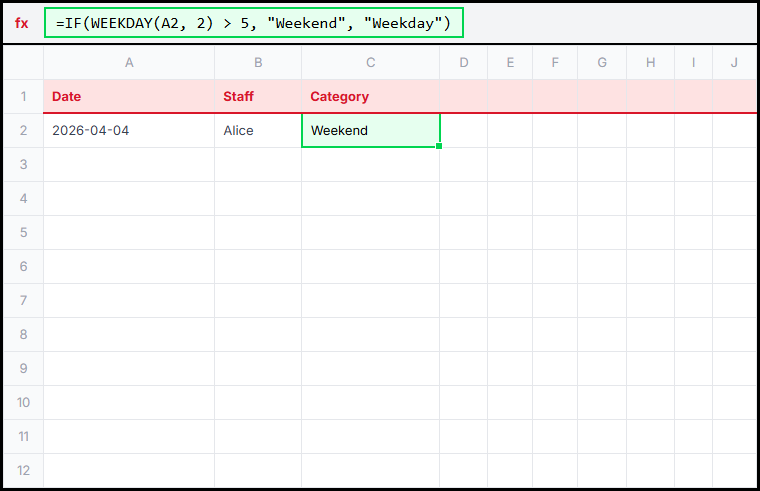Select cell C2 containing Weekend

(x=370, y=131)
